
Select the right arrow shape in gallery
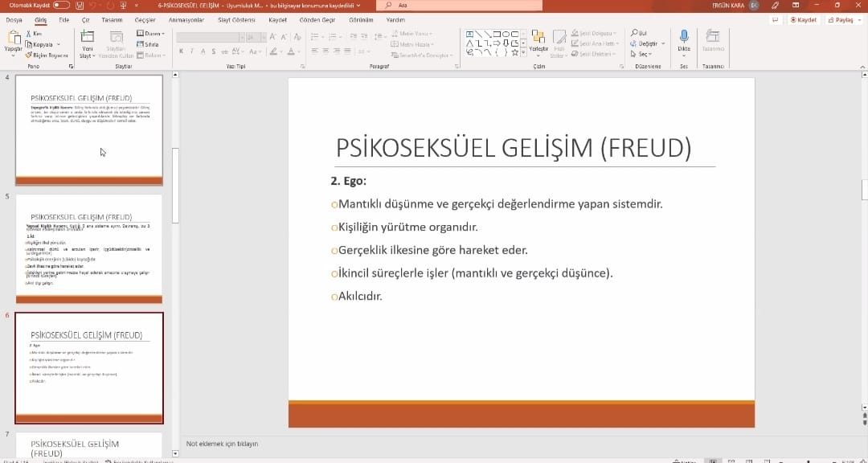pos(497,43)
